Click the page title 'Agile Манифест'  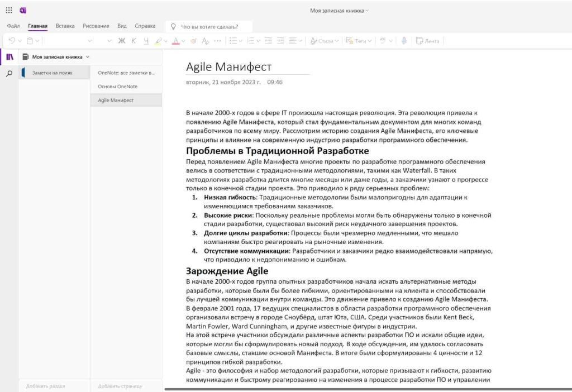point(228,67)
